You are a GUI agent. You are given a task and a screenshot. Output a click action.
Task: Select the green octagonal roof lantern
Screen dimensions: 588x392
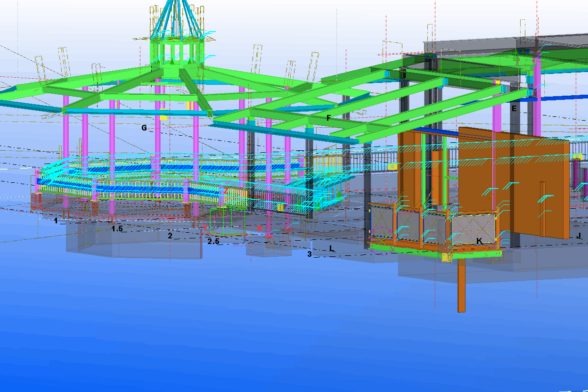pyautogui.click(x=176, y=53)
